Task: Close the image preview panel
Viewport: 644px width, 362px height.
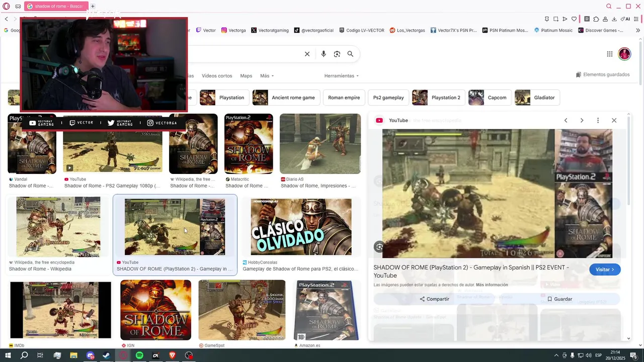Action: [x=614, y=120]
